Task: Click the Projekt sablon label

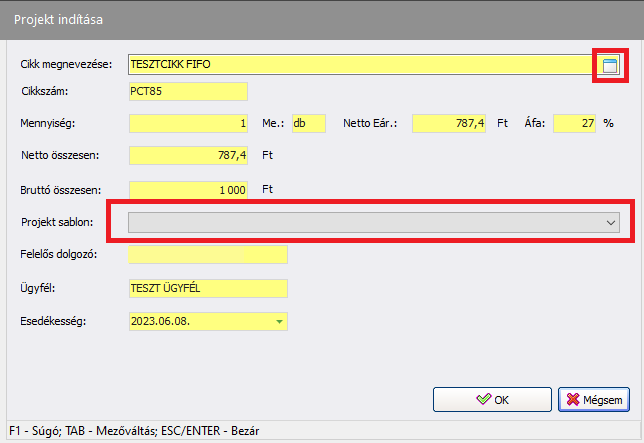Action: point(57,222)
